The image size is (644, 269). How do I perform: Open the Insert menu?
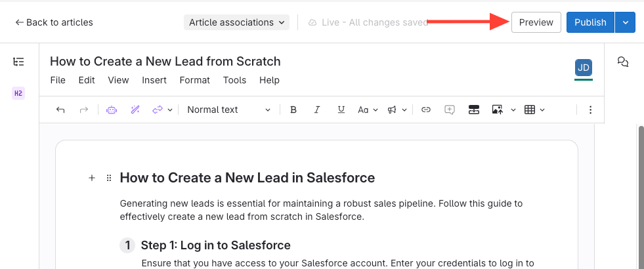point(154,80)
